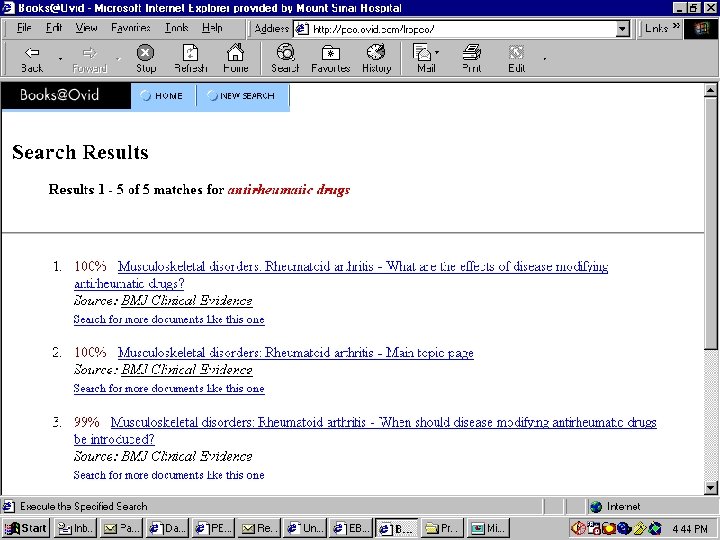Switch to the Da... taskbar window
This screenshot has width=720, height=540.
(x=168, y=529)
